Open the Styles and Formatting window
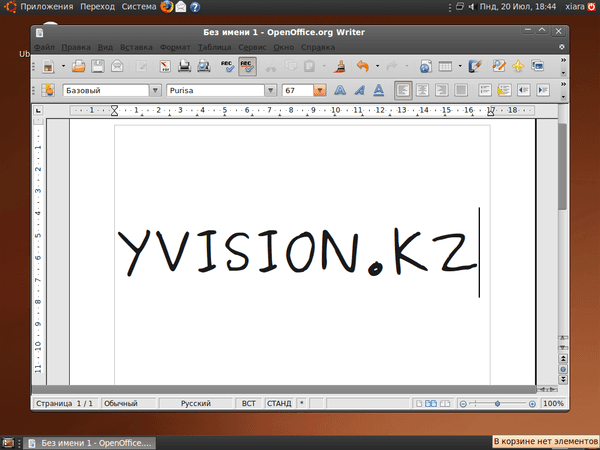 [49, 90]
